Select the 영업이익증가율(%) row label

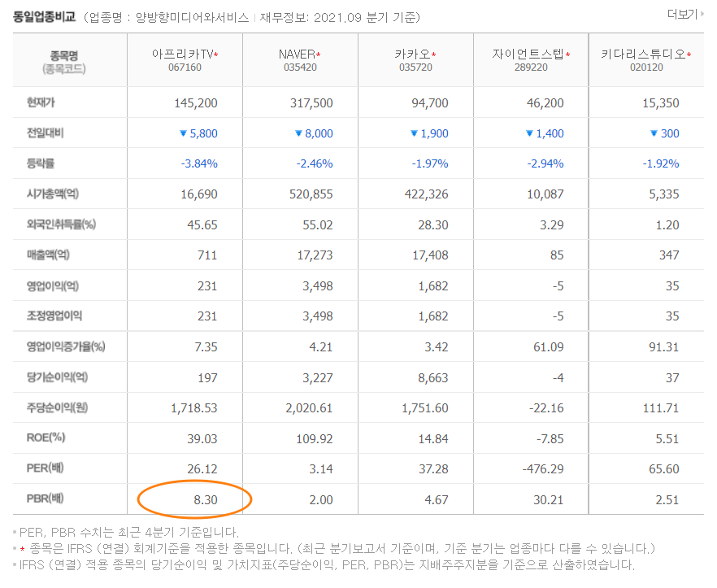(x=66, y=346)
